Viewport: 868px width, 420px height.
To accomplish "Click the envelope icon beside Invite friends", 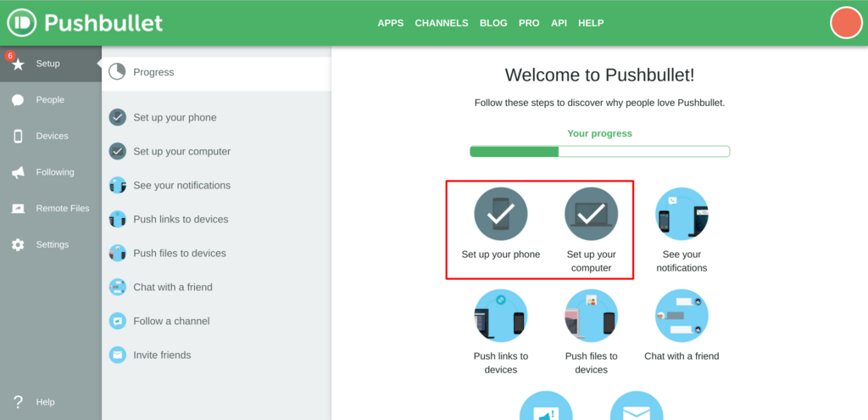I will (x=117, y=355).
